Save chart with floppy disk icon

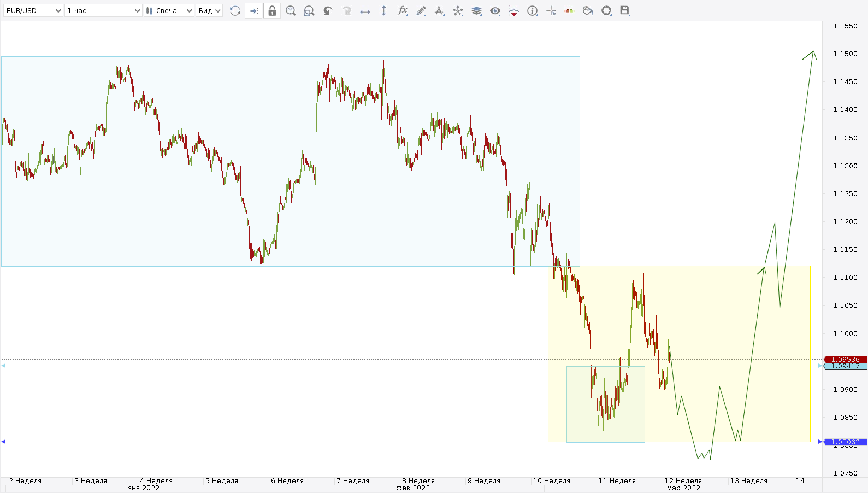point(625,11)
